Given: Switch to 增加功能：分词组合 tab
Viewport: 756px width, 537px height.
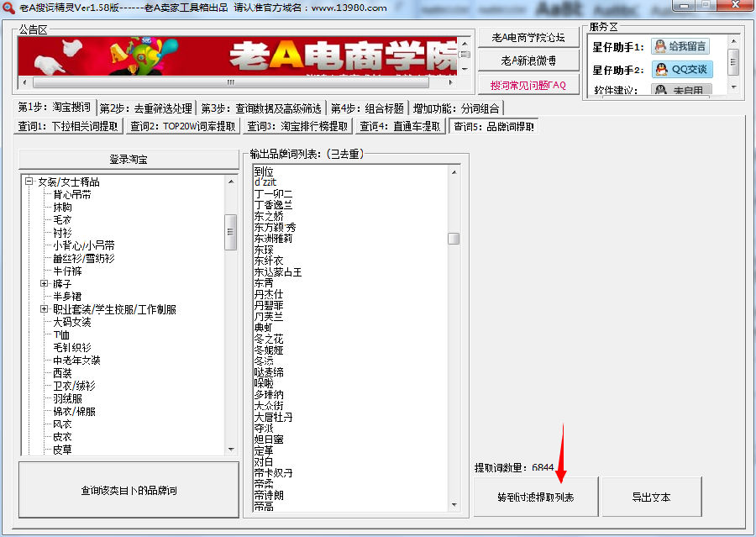Looking at the screenshot, I should click(x=456, y=108).
